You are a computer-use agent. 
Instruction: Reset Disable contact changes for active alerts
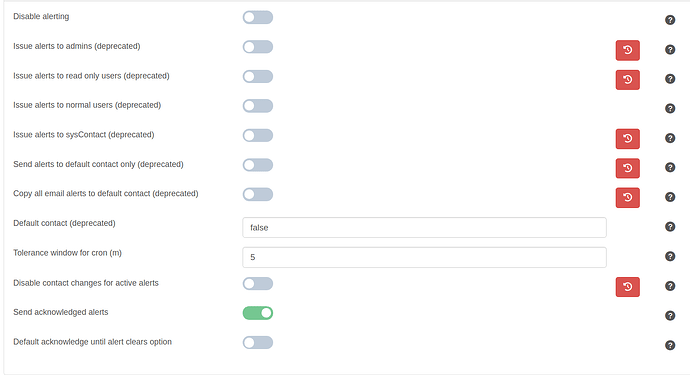pos(628,287)
